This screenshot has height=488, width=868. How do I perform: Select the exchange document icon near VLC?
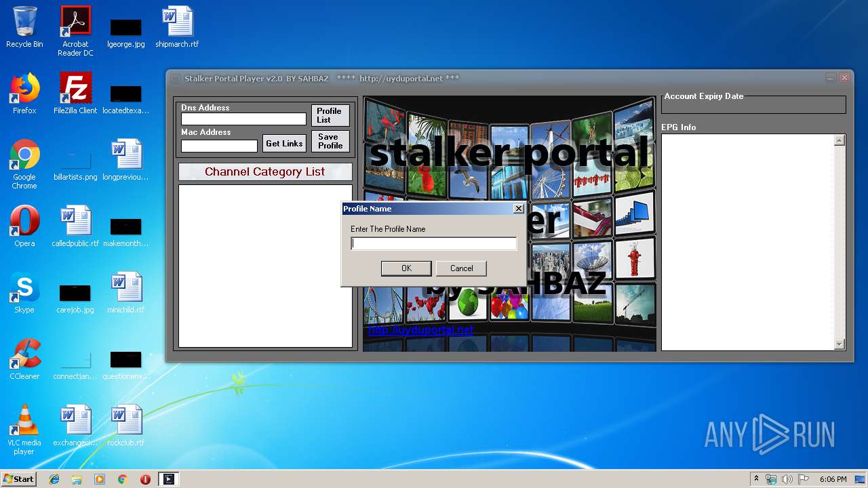[75, 426]
